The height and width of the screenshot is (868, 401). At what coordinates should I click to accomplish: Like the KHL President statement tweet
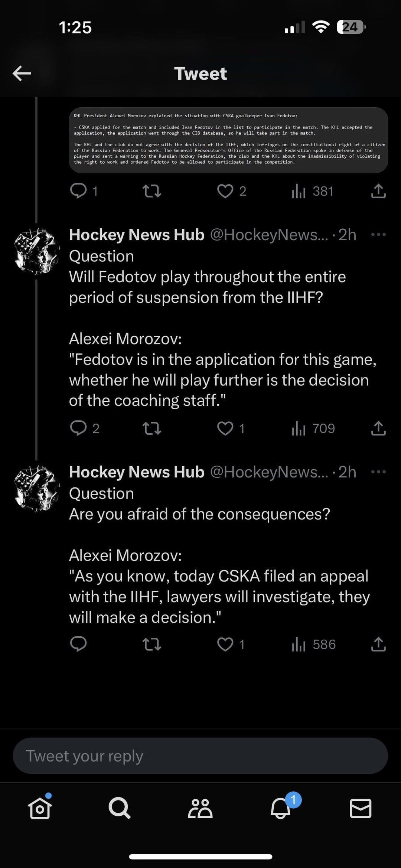225,191
